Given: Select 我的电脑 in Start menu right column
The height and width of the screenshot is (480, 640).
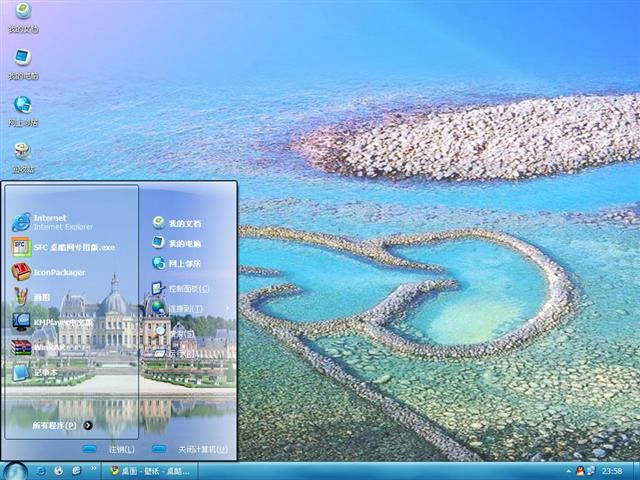Looking at the screenshot, I should click(177, 243).
